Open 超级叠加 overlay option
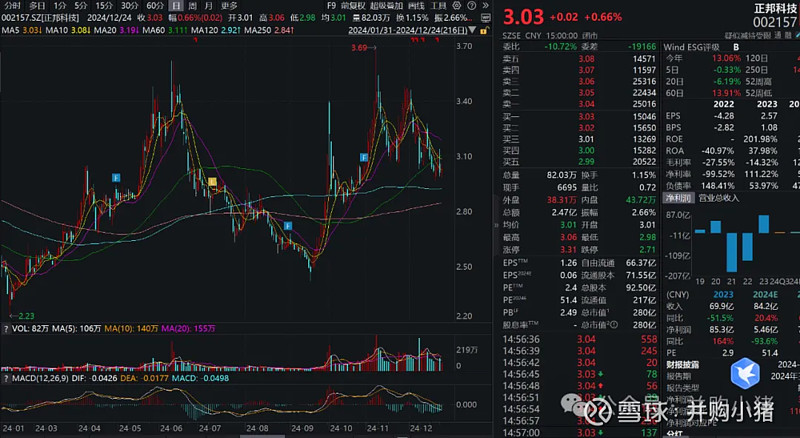The height and width of the screenshot is (438, 800). pos(386,6)
